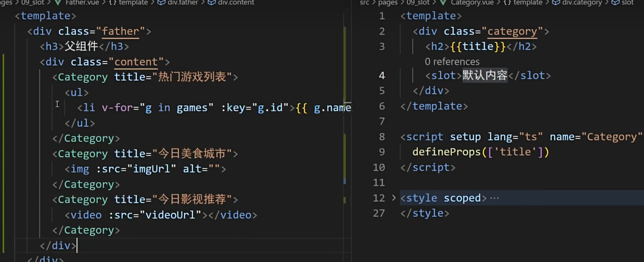Click the cube icon before div.content breadcrumb

click(x=212, y=3)
